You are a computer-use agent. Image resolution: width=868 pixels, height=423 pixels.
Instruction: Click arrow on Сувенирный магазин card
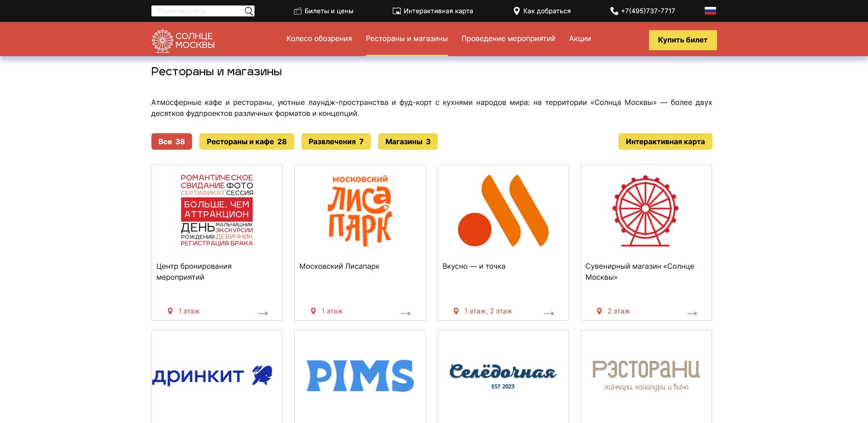691,313
